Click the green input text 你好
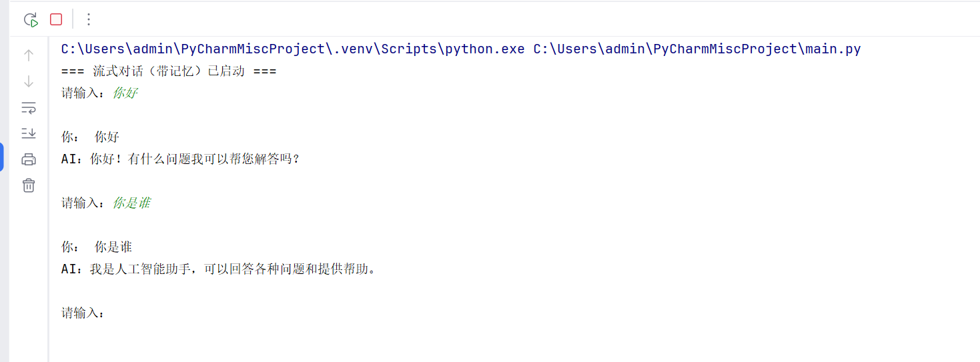Screen dimensions: 980x362 (125, 93)
